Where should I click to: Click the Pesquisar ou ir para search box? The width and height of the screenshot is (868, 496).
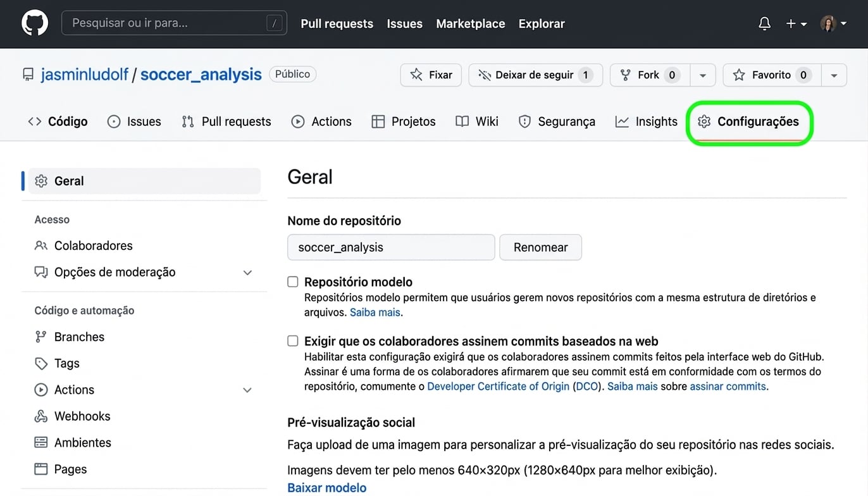point(174,23)
